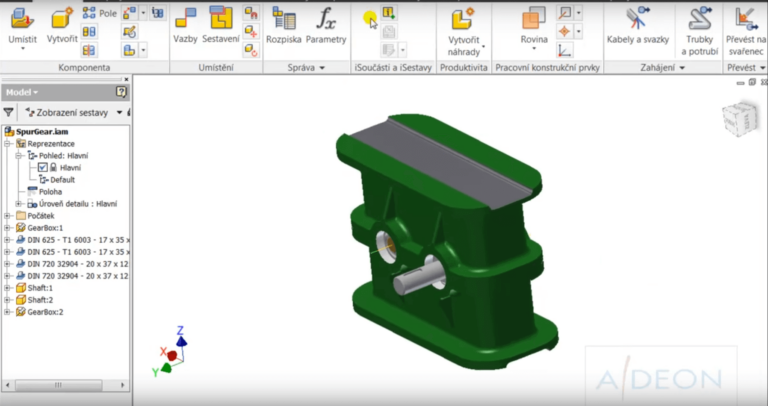Click Převést na svařenec icon

pyautogui.click(x=745, y=19)
